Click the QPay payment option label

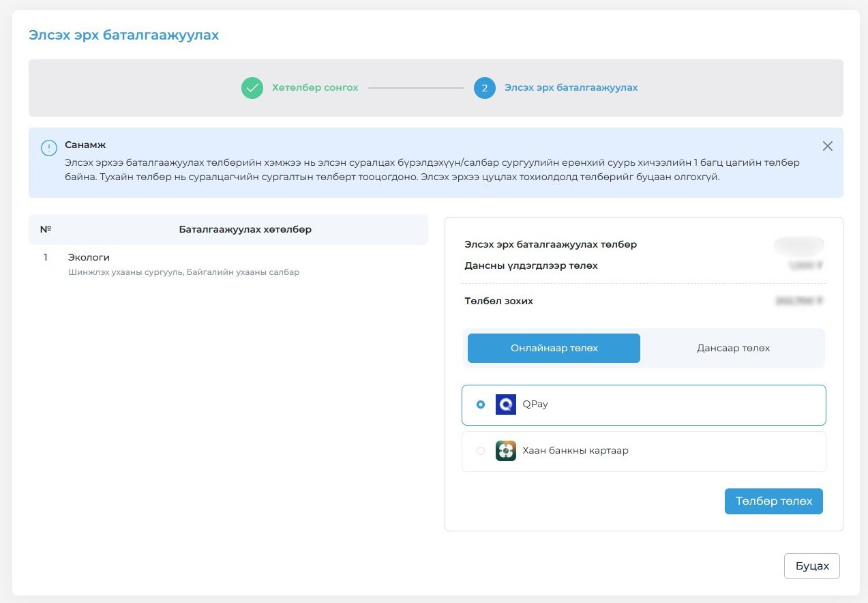coord(535,405)
